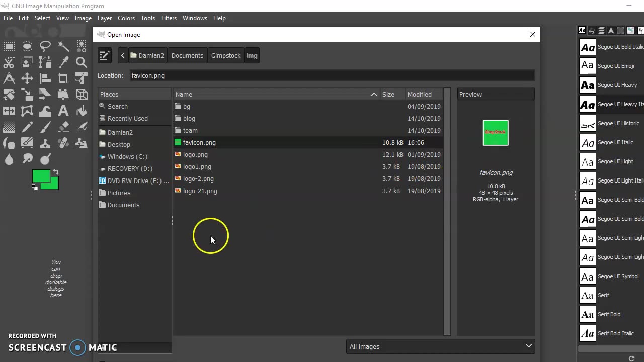Click the favicon preview thumbnail
This screenshot has height=362, width=644.
[x=496, y=133]
